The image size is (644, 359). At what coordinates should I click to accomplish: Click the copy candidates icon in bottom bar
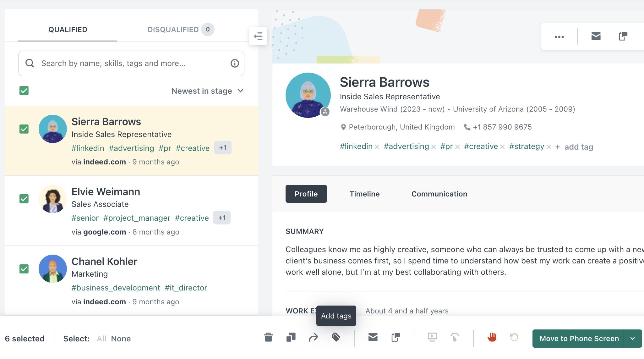291,337
